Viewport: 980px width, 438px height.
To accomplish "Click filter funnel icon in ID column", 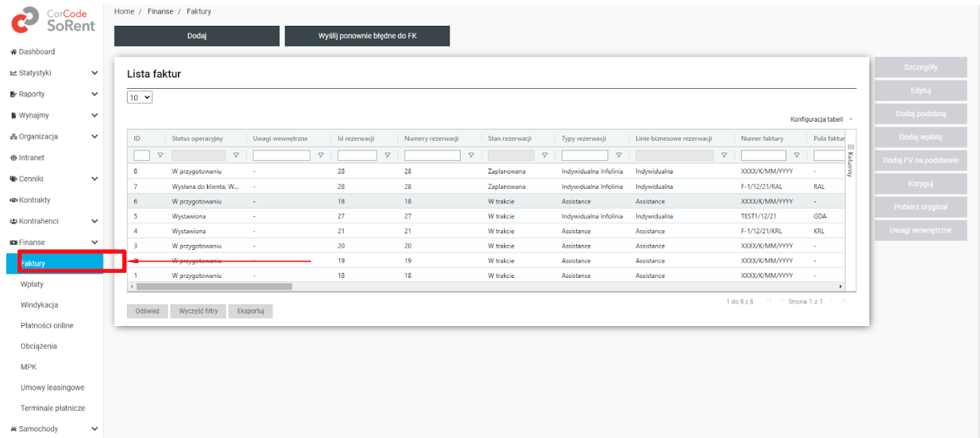I will tap(160, 155).
